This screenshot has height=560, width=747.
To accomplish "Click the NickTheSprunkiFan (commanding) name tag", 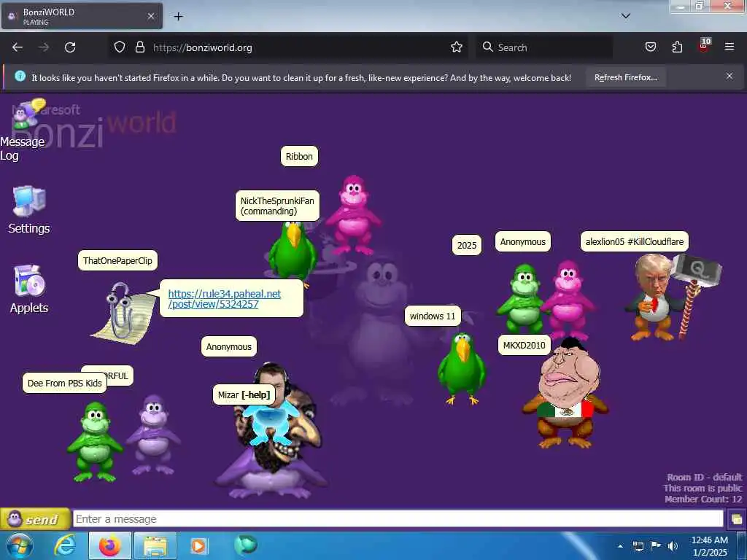I will (277, 206).
